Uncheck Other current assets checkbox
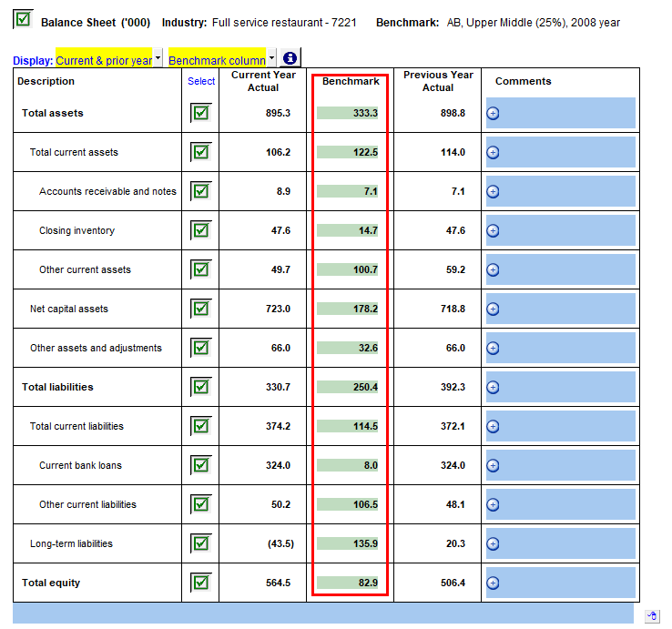 (x=201, y=269)
